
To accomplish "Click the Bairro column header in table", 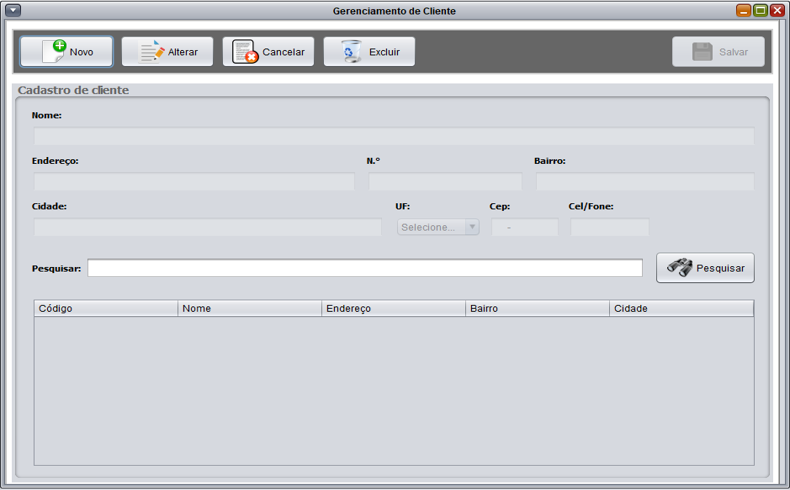I will coord(538,309).
